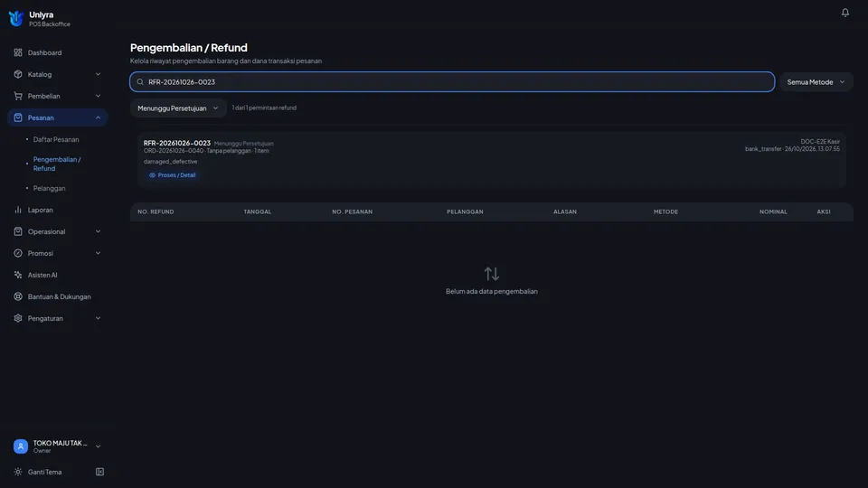The image size is (868, 488).
Task: Collapse the Pesanan menu chevron
Action: click(98, 117)
